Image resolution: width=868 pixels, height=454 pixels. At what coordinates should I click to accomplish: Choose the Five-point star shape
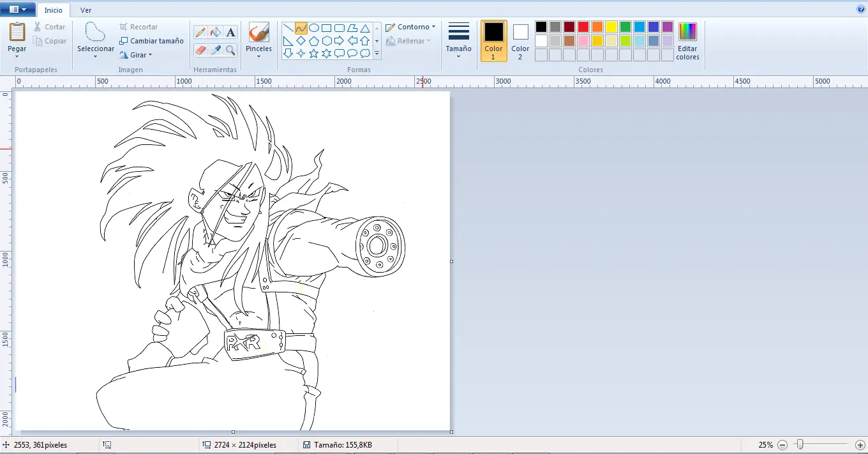pos(314,54)
